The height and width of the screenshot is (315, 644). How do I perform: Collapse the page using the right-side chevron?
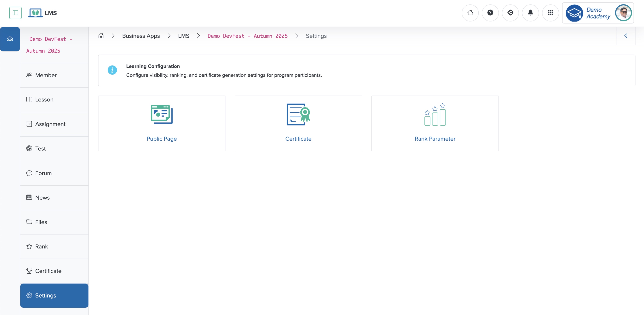point(626,36)
